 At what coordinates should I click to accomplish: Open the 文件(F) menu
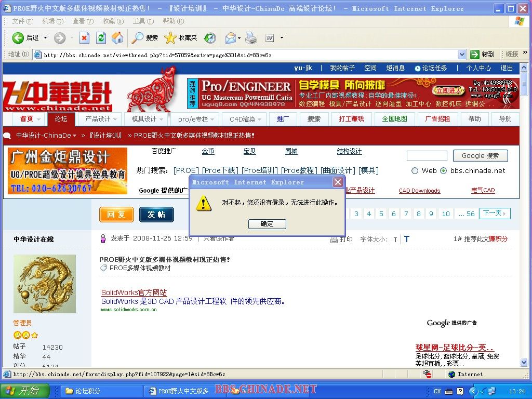coord(22,21)
